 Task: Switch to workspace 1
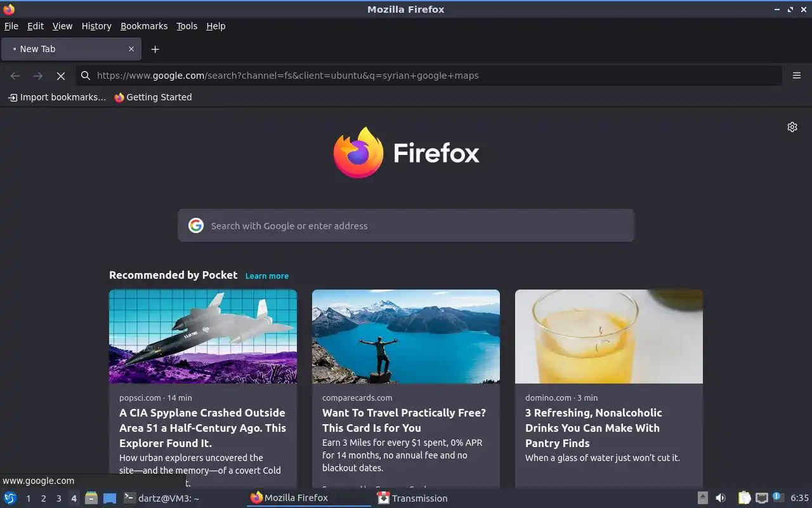click(x=29, y=498)
